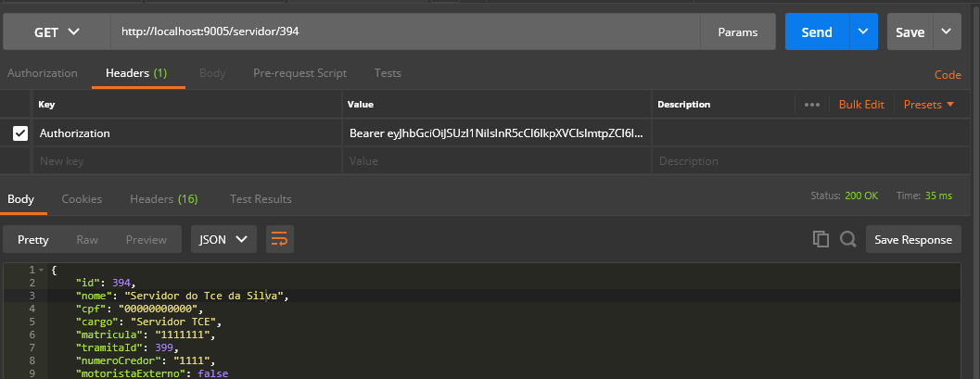The width and height of the screenshot is (980, 379).
Task: Click the New key input field
Action: coord(186,160)
